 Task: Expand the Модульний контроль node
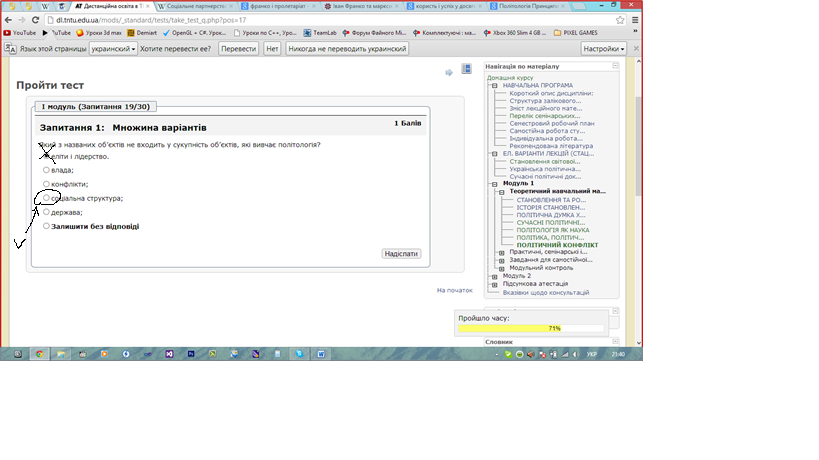501,268
